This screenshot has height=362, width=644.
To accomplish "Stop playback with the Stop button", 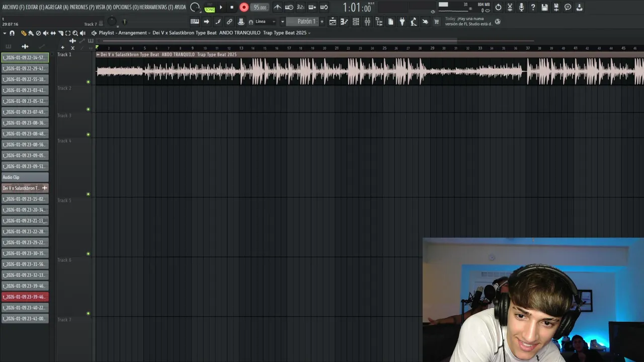I will tap(231, 7).
